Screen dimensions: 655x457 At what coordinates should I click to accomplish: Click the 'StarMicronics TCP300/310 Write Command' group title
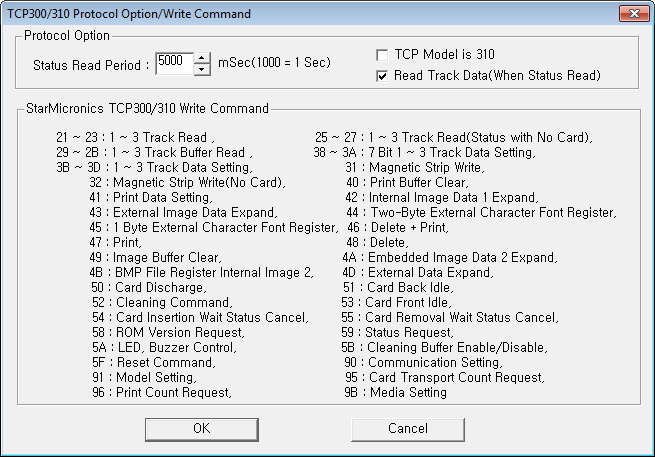(x=147, y=109)
